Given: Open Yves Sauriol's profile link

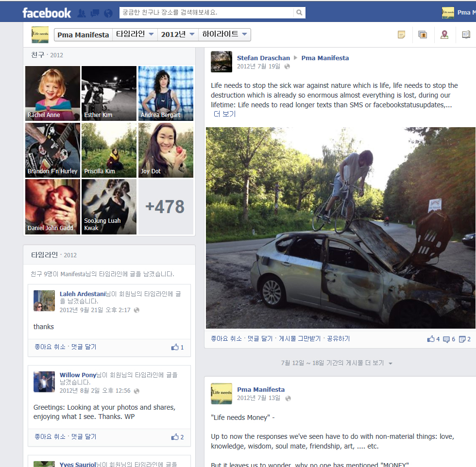Looking at the screenshot, I should 78,464.
